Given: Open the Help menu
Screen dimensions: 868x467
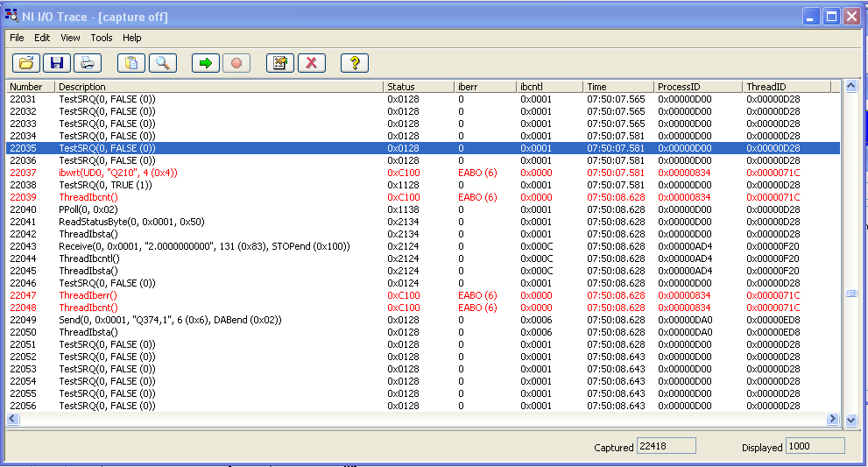Looking at the screenshot, I should click(x=131, y=38).
